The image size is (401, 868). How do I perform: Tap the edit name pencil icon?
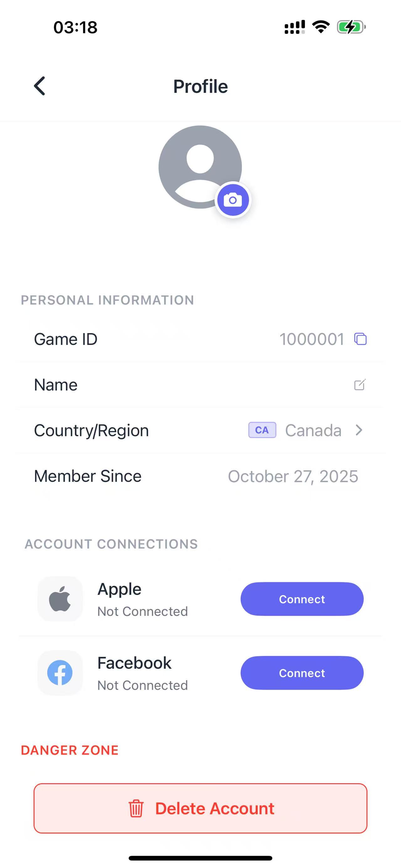[360, 385]
